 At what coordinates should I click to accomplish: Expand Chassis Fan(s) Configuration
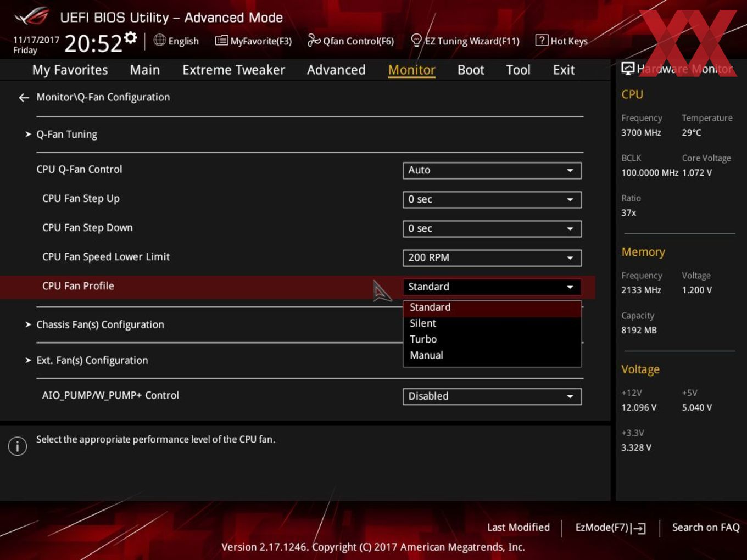pos(100,324)
